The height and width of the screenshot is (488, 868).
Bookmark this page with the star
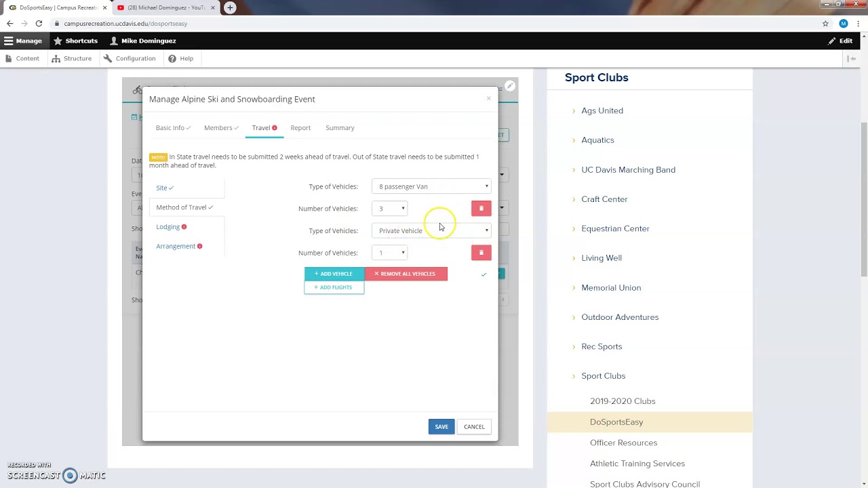tap(825, 23)
